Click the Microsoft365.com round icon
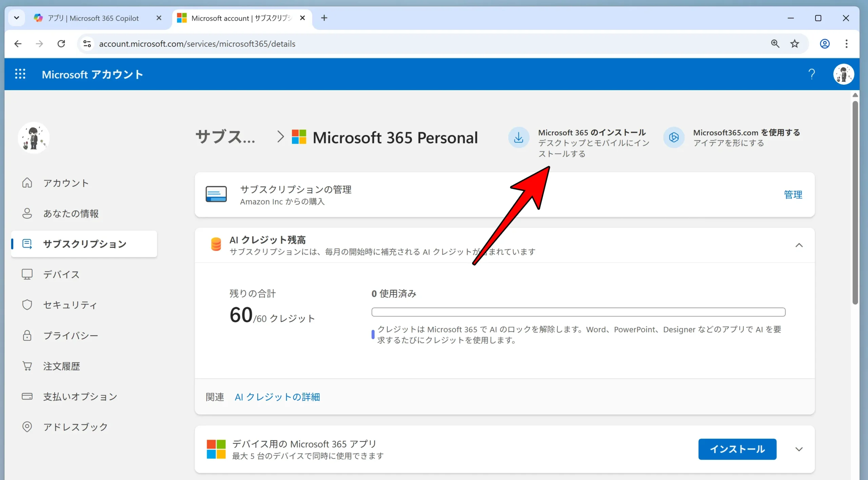 point(674,138)
